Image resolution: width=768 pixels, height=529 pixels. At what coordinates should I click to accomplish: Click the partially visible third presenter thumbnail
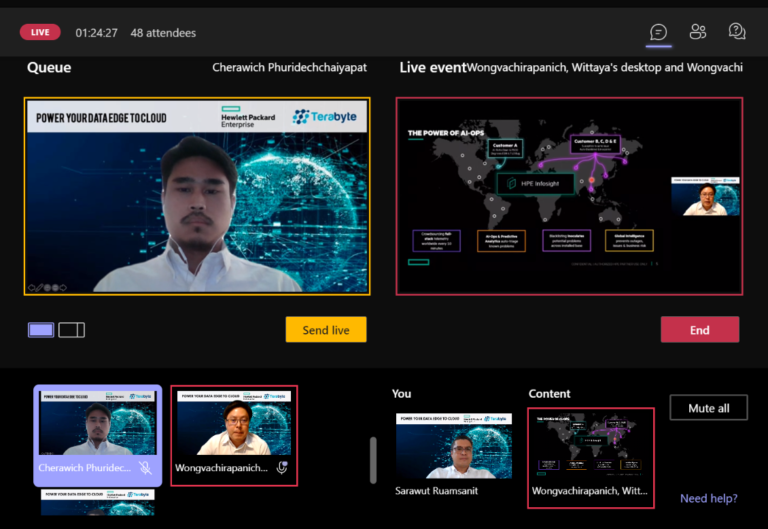[97, 503]
